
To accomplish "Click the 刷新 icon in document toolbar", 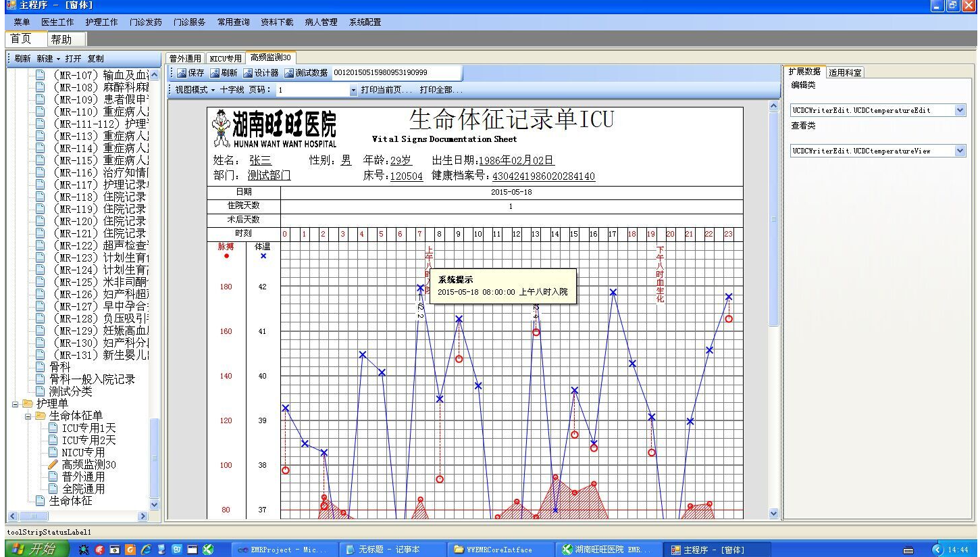I will [x=215, y=73].
